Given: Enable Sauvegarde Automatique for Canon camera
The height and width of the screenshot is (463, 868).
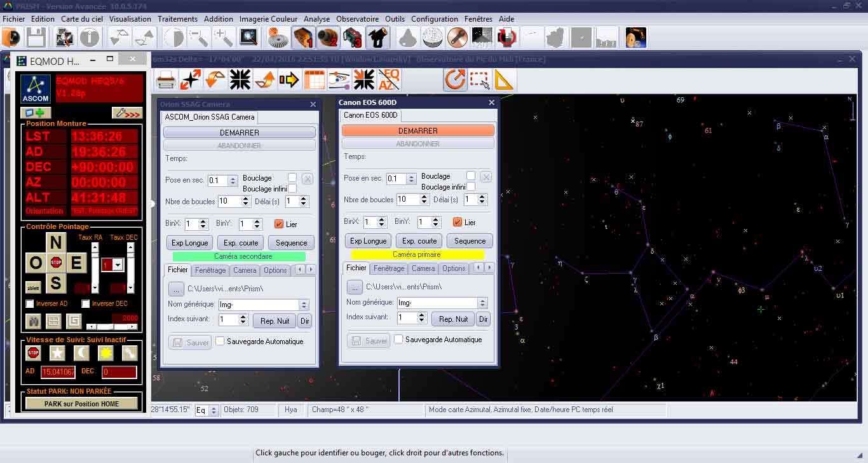Looking at the screenshot, I should coord(398,340).
